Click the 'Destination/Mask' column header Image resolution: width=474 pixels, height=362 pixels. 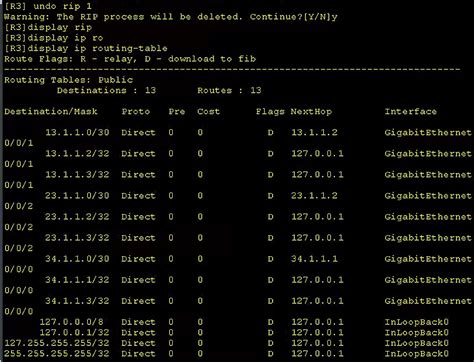point(51,111)
